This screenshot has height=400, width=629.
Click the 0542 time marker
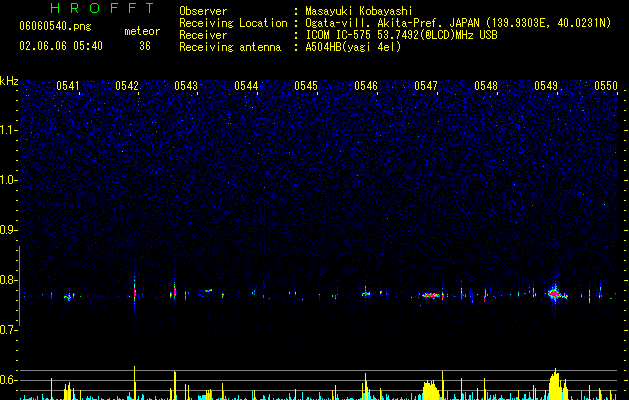coord(127,86)
